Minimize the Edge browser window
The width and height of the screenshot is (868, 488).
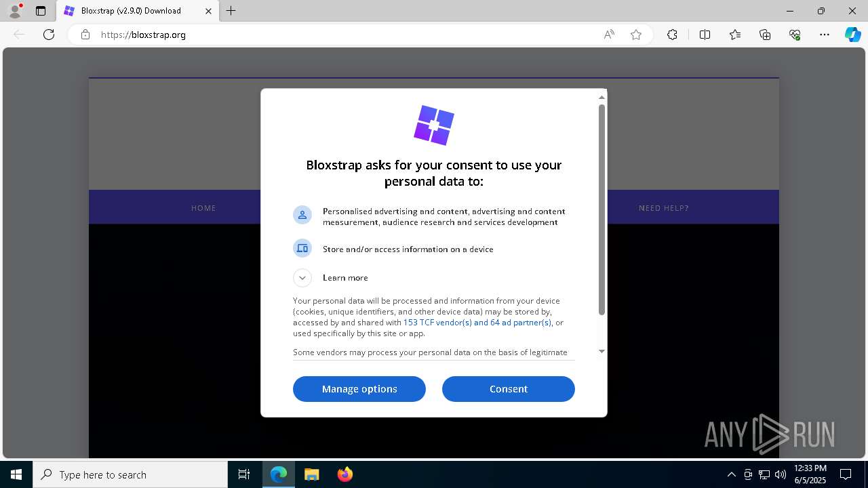790,11
